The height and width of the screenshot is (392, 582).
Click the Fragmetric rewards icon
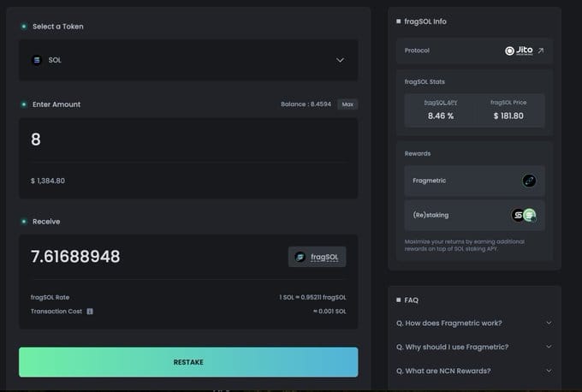pyautogui.click(x=529, y=181)
